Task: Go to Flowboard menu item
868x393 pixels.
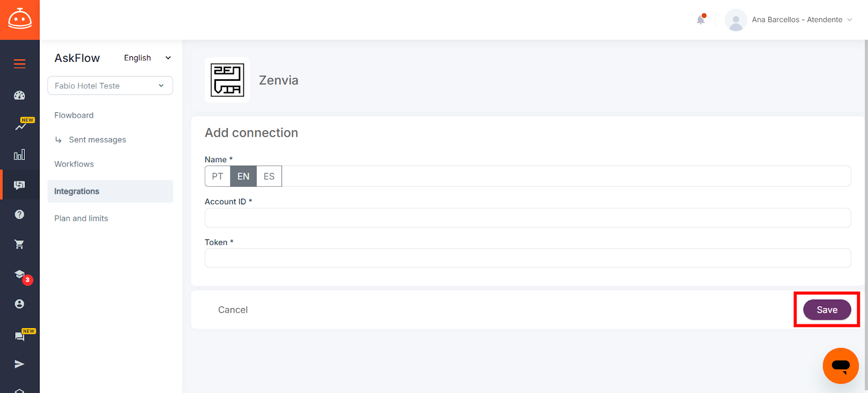Action: [74, 115]
